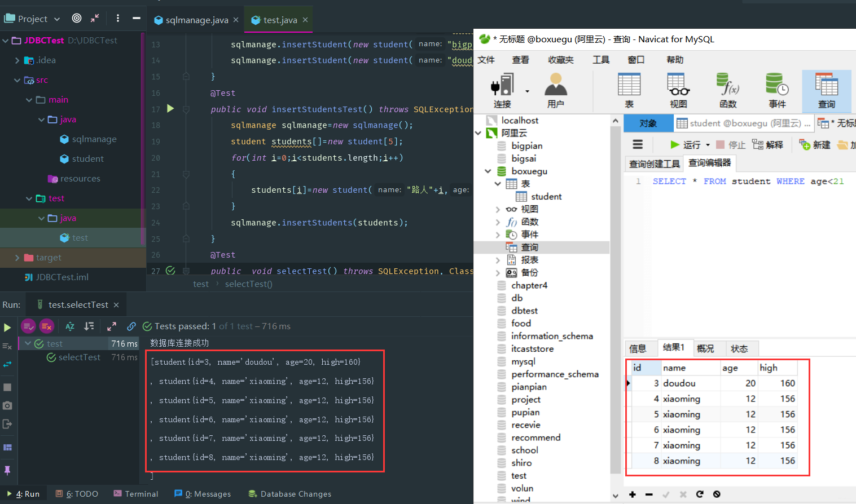The image size is (856, 504).
Task: Delete record with minus icon
Action: (x=649, y=494)
